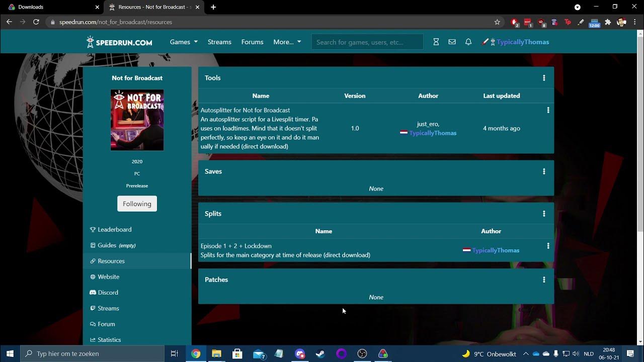
Task: Select Guides (empty) in the sidebar
Action: [137, 245]
